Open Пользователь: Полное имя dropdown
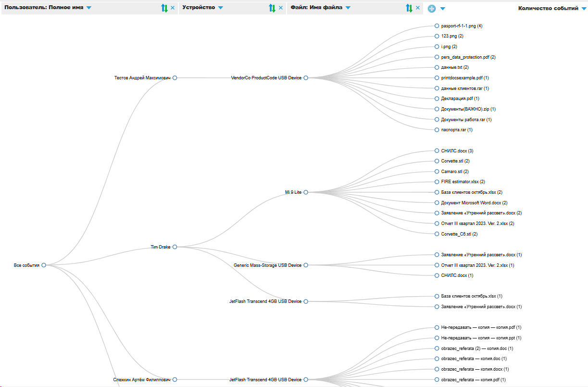Screen dimensions: 588x387 point(88,8)
